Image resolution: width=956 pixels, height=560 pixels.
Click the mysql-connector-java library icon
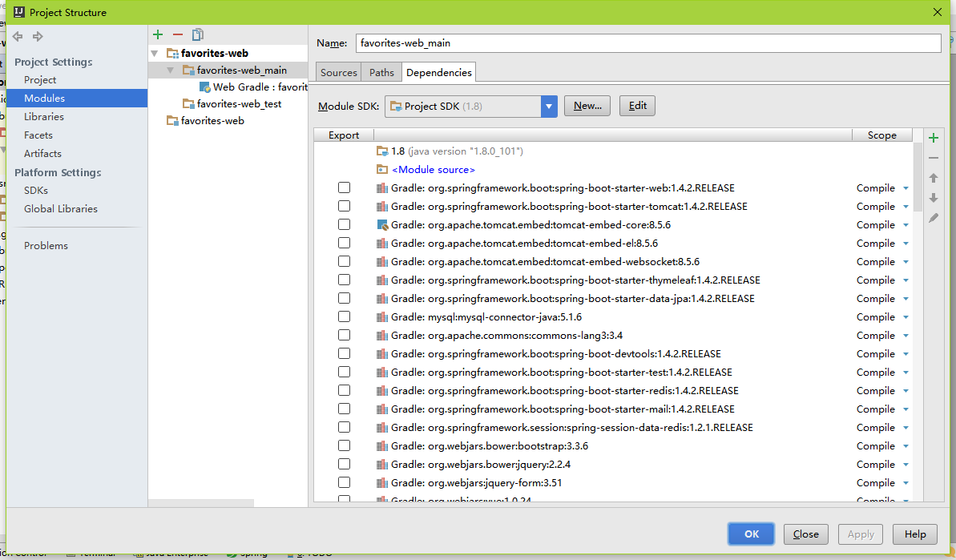coord(382,317)
